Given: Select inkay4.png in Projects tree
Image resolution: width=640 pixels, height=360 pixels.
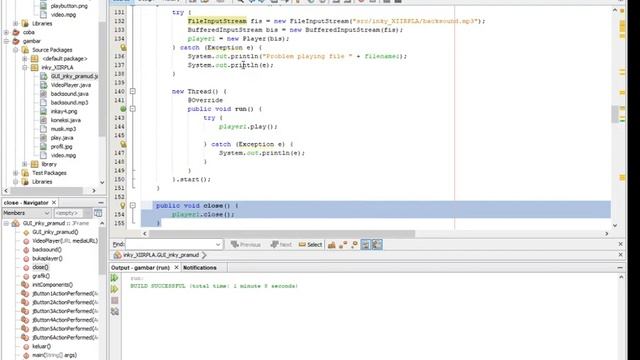Looking at the screenshot, I should (64, 111).
